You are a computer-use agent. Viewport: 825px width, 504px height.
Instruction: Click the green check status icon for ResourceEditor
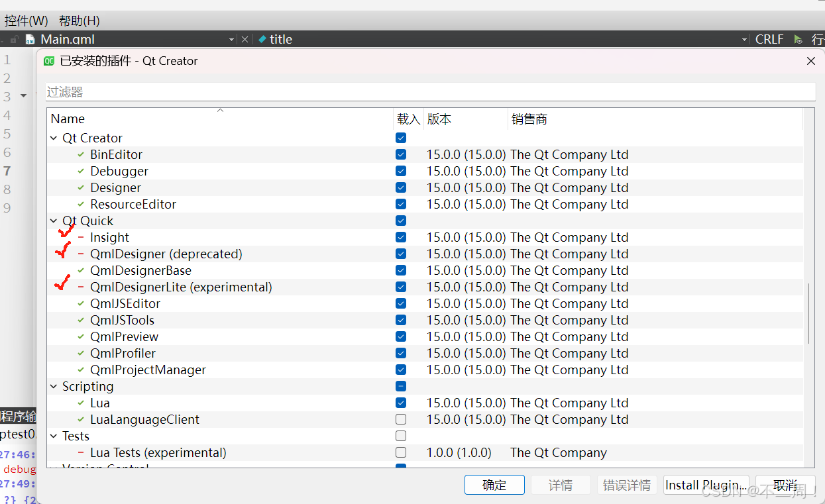click(x=81, y=204)
